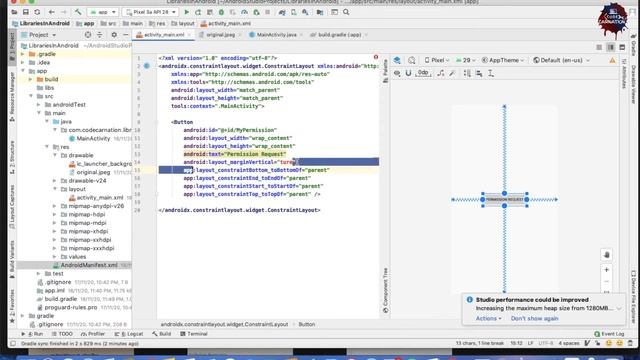Open Project Structure toolbar icon
This screenshot has height=360, width=640.
click(320, 12)
